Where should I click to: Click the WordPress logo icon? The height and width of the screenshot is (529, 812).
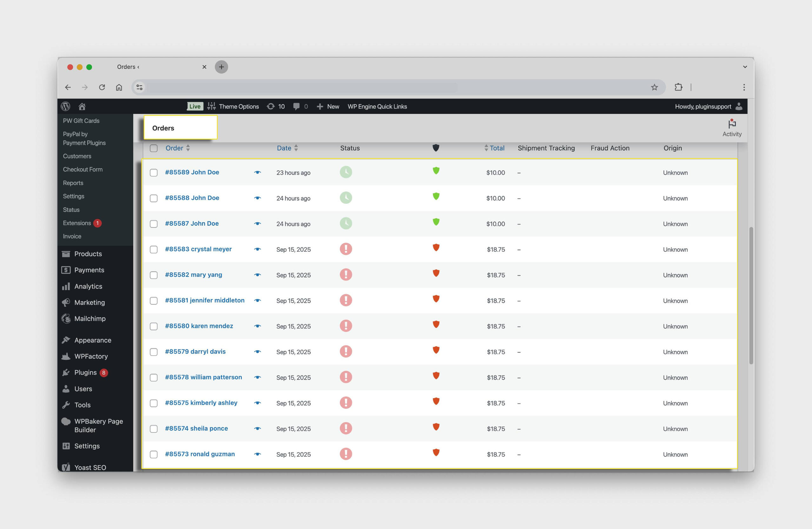click(x=65, y=106)
